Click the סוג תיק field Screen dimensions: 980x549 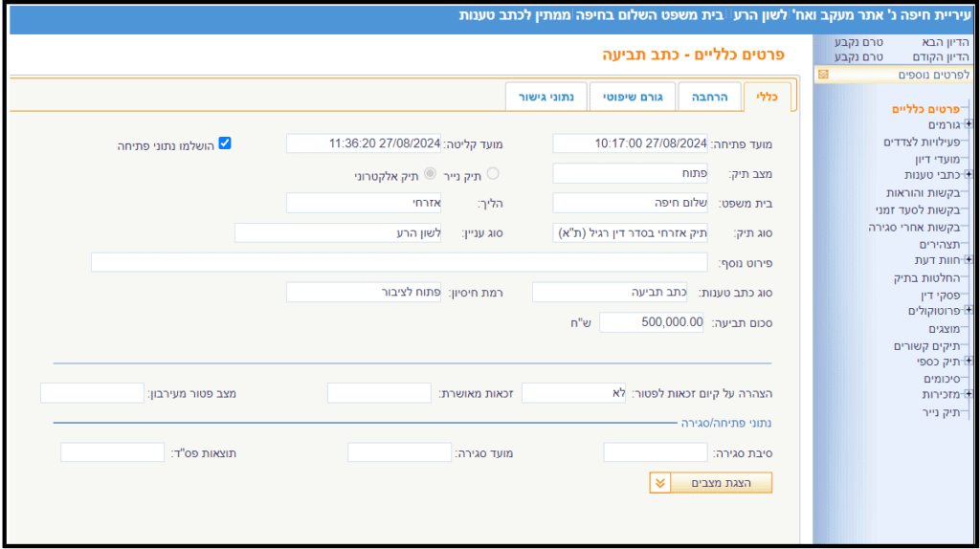click(630, 233)
